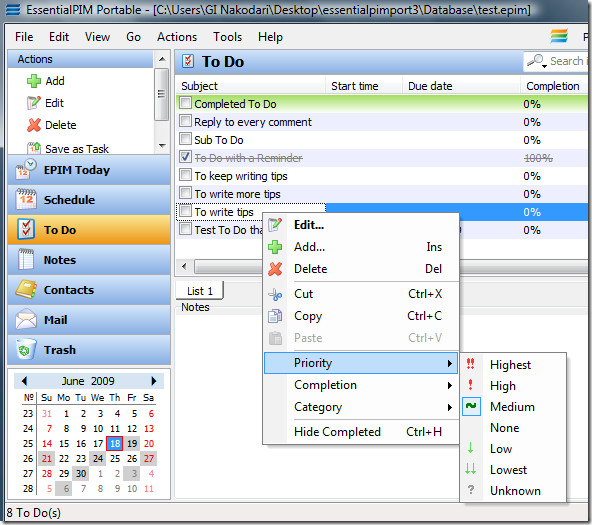This screenshot has height=525, width=592.
Task: Select None priority option
Action: coord(513,428)
